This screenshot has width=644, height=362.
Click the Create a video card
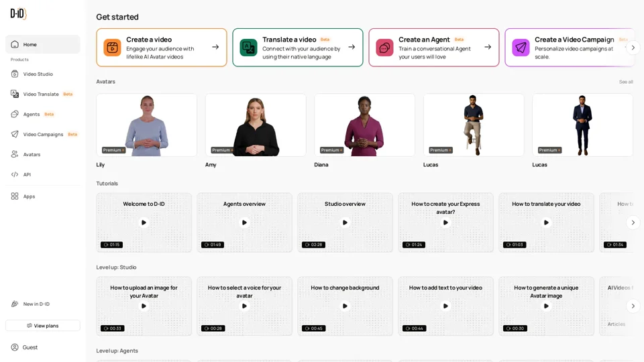pos(161,48)
